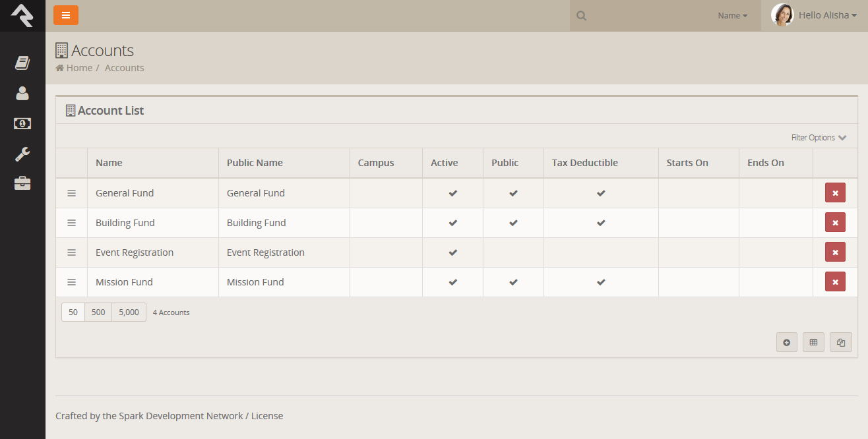This screenshot has height=439, width=868.
Task: Click Tax Deductible checkmark for Mission Fund
Action: coord(601,282)
